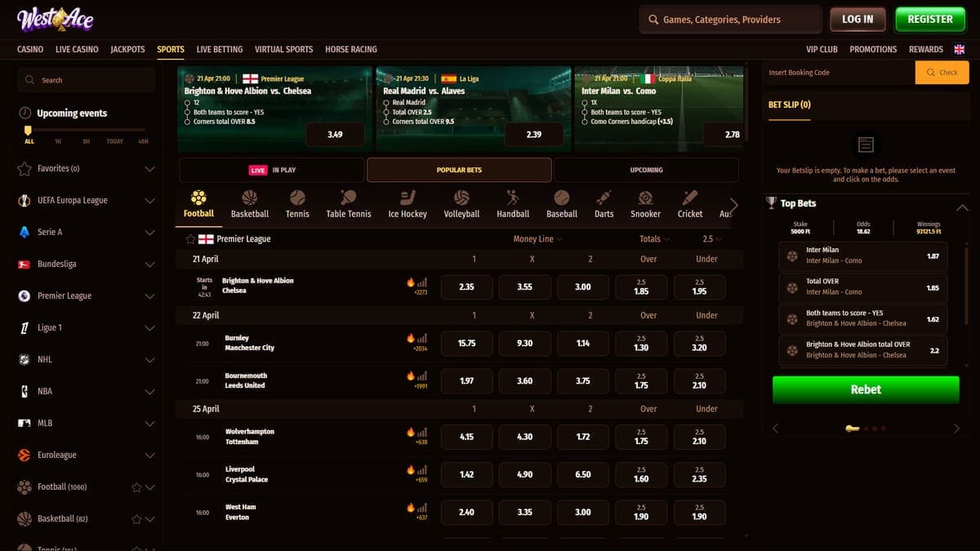Select the Volleyball sport icon
This screenshot has width=980, height=551.
click(x=461, y=198)
